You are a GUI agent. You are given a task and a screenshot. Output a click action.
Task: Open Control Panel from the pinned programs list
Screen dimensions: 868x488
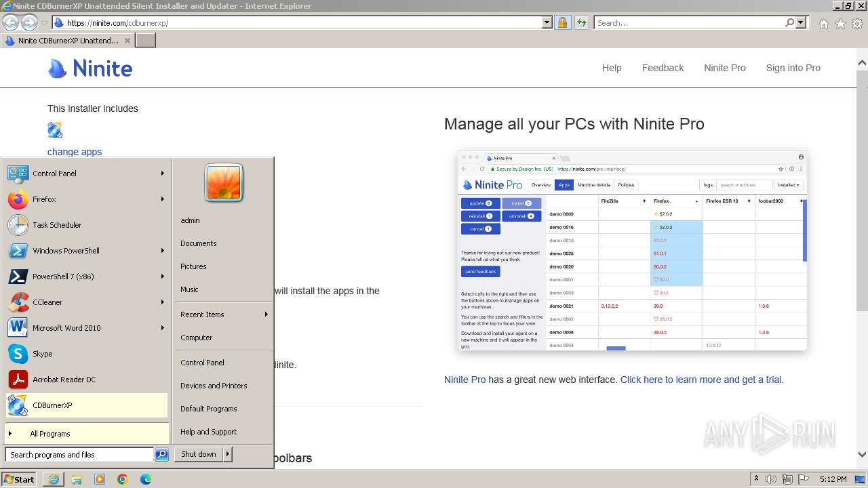tap(87, 174)
